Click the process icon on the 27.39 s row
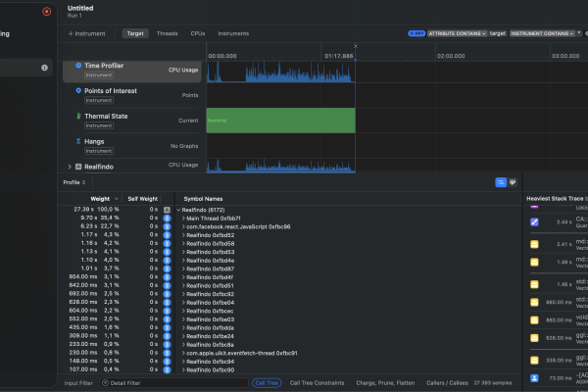The height and width of the screenshot is (392, 588). pyautogui.click(x=167, y=210)
